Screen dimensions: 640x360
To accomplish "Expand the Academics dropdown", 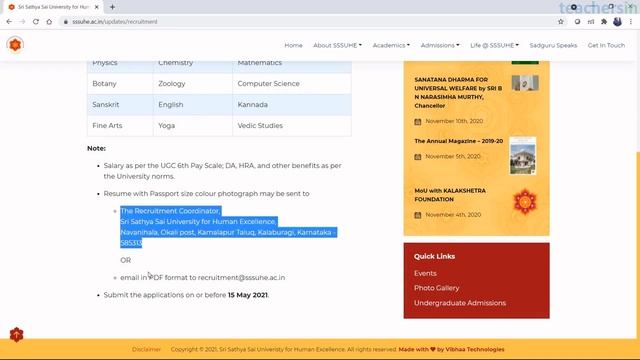I will coord(391,45).
